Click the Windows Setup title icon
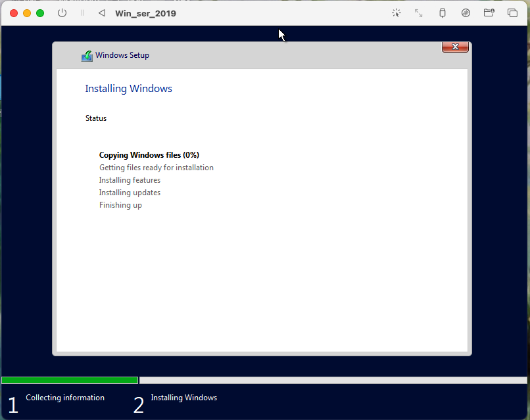Viewport: 530px width, 420px height. coord(87,56)
